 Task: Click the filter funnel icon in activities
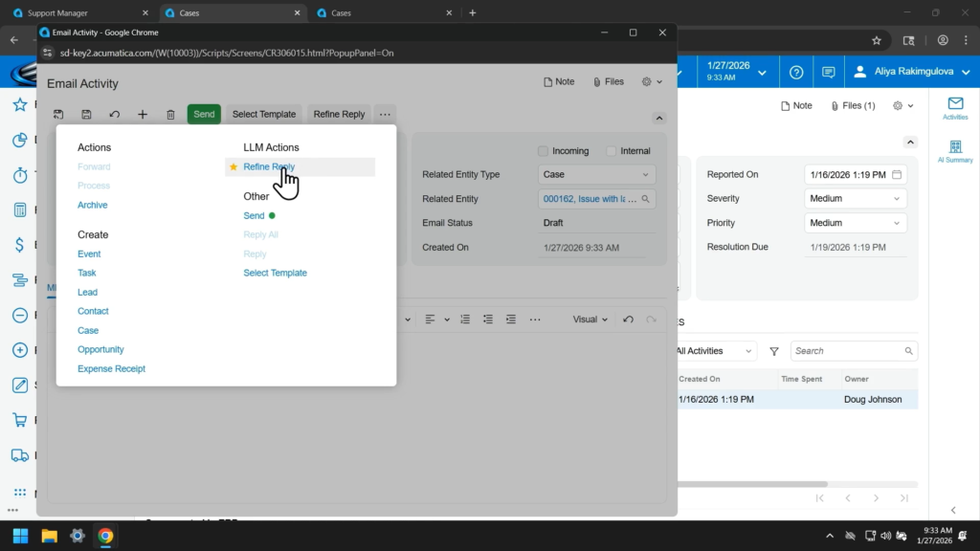[774, 351]
